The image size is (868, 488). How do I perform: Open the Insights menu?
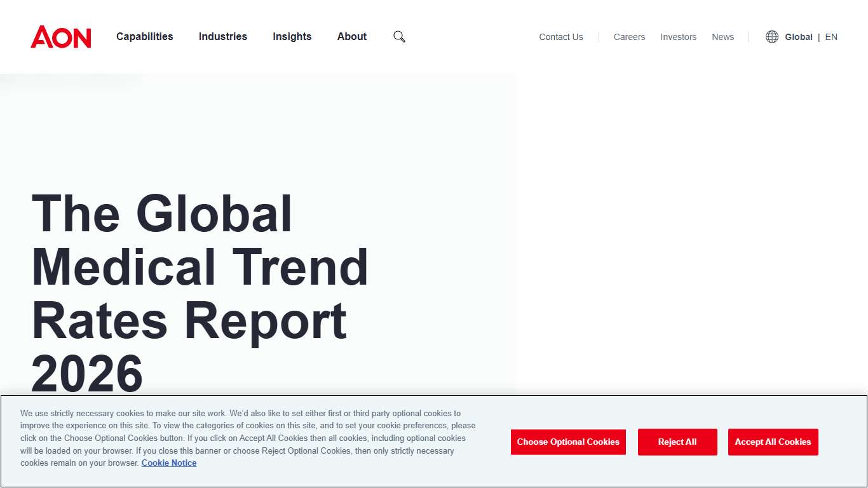coord(292,36)
